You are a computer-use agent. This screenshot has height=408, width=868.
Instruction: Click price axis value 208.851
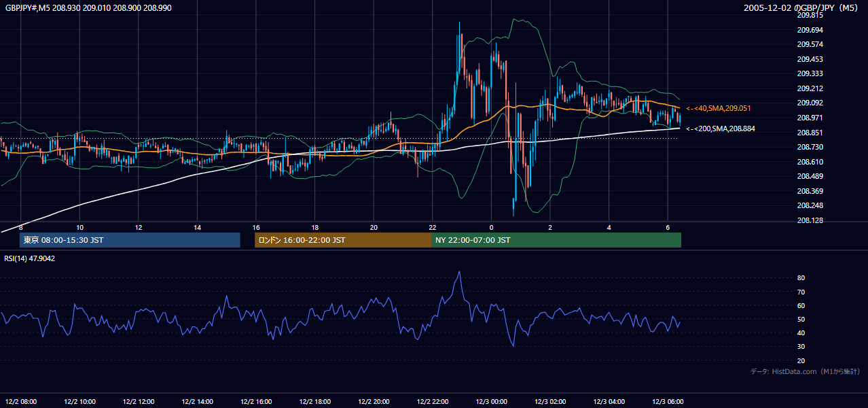[810, 133]
